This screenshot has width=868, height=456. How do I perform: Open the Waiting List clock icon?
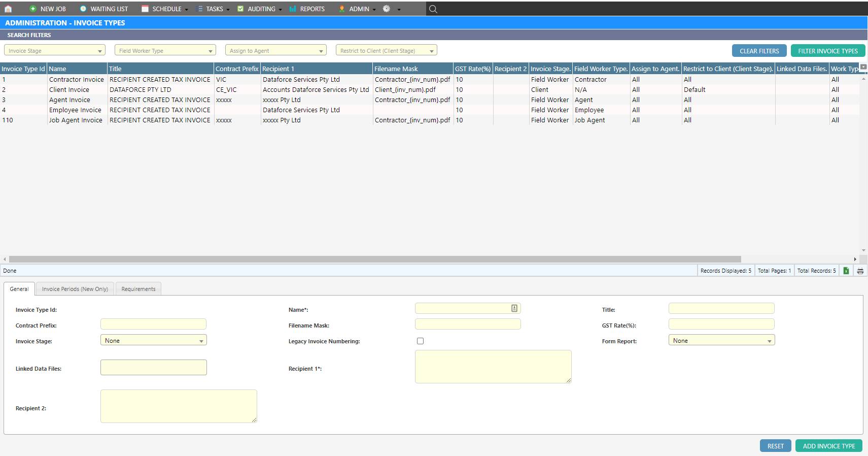(x=83, y=9)
